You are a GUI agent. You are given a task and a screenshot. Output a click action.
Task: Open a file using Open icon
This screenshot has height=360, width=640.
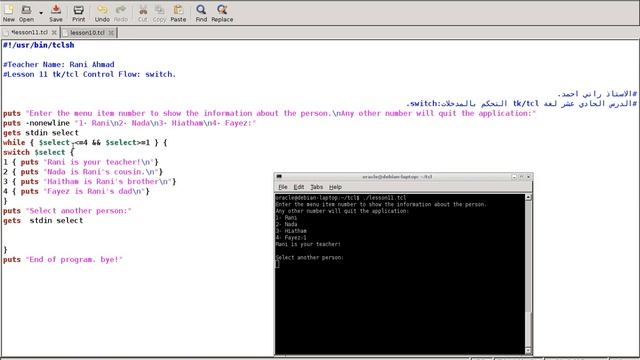(x=27, y=13)
